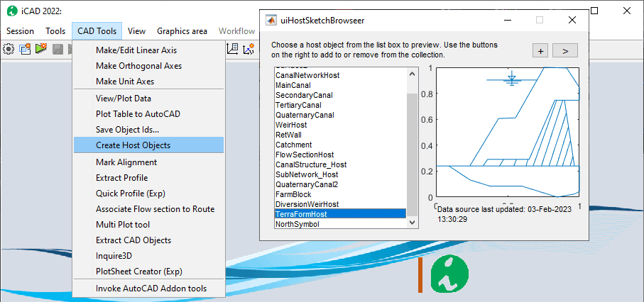The image size is (644, 302).
Task: Click the grayed-out save disk icon
Action: [58, 49]
